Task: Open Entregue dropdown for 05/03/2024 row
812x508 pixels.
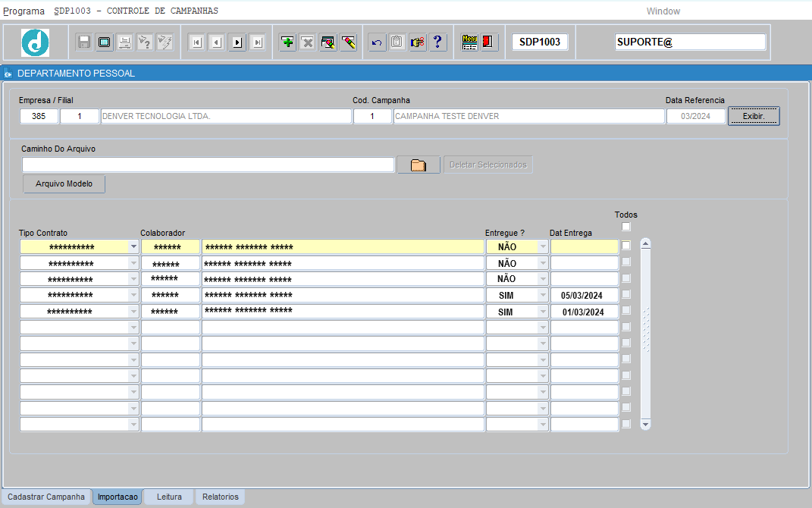Action: click(x=543, y=295)
